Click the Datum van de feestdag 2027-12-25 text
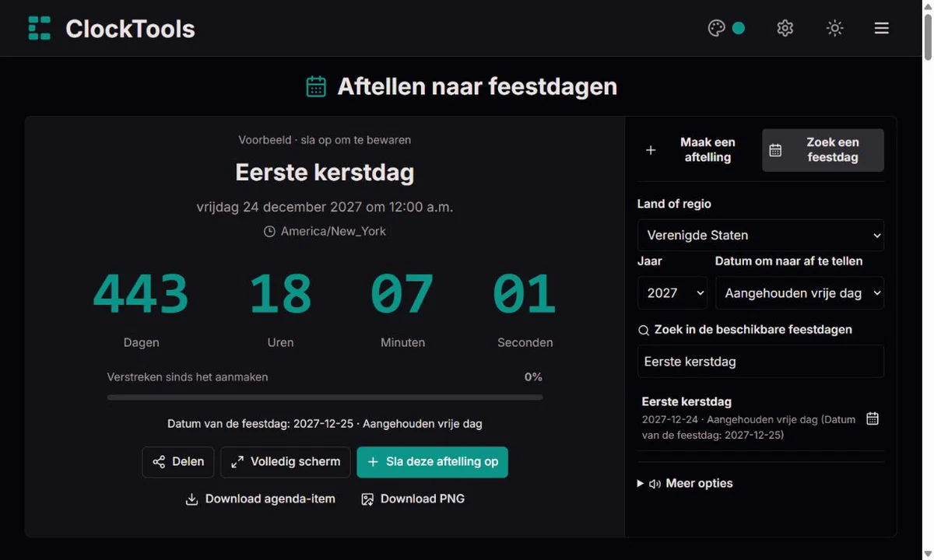 (325, 424)
